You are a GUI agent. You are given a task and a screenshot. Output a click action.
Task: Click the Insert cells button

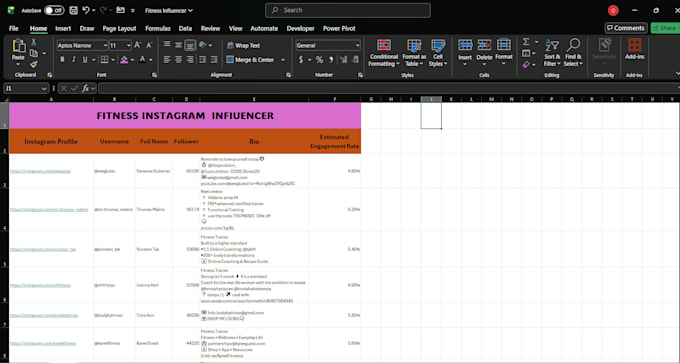pyautogui.click(x=465, y=52)
